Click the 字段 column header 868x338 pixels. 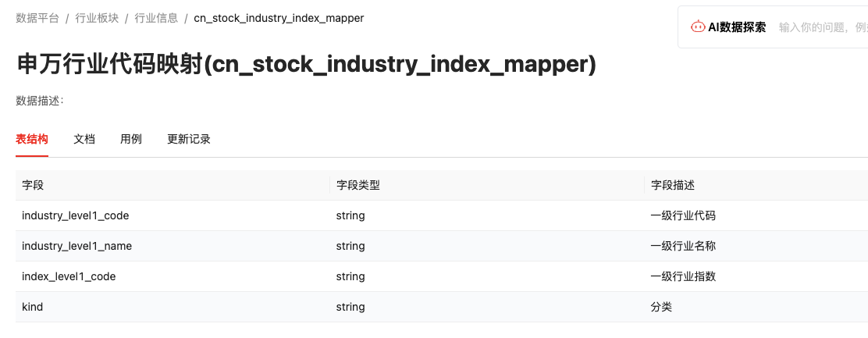pyautogui.click(x=33, y=185)
